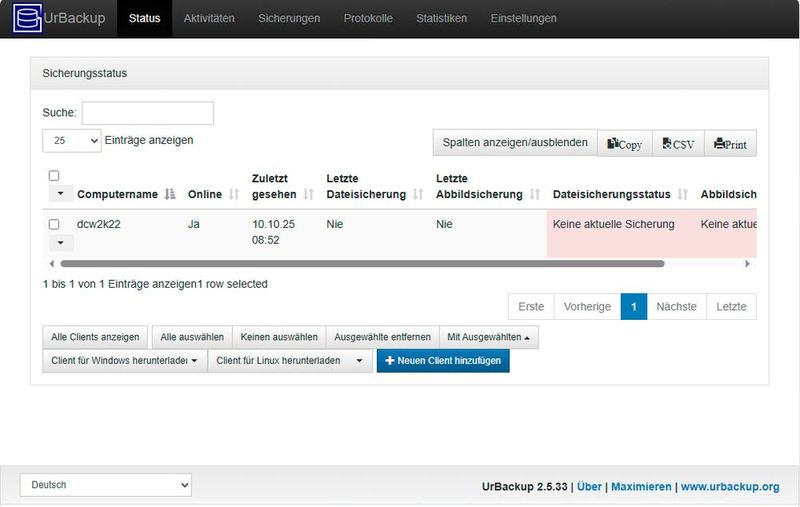Click the Maximieren link
The width and height of the screenshot is (800, 507).
click(x=641, y=487)
